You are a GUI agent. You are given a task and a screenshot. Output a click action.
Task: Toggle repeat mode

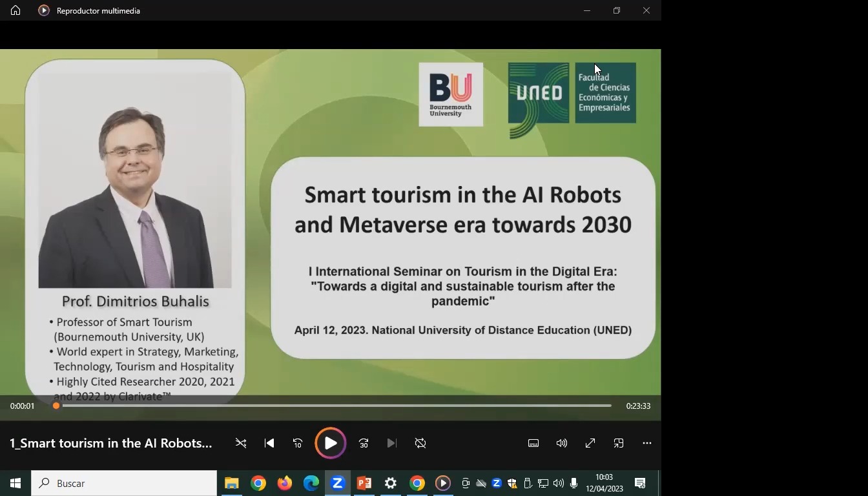(420, 443)
